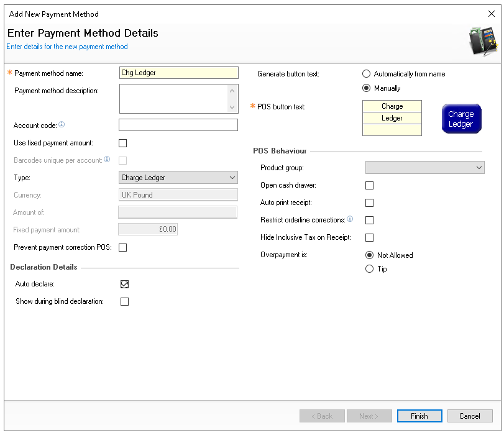Choose Tip for overpayment option

370,269
